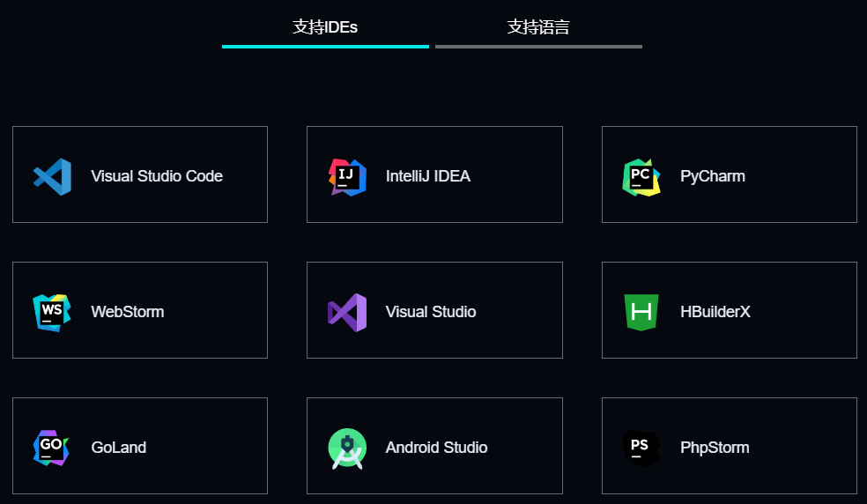This screenshot has width=867, height=504.
Task: Click the purple Visual Studio logo icon
Action: (347, 313)
